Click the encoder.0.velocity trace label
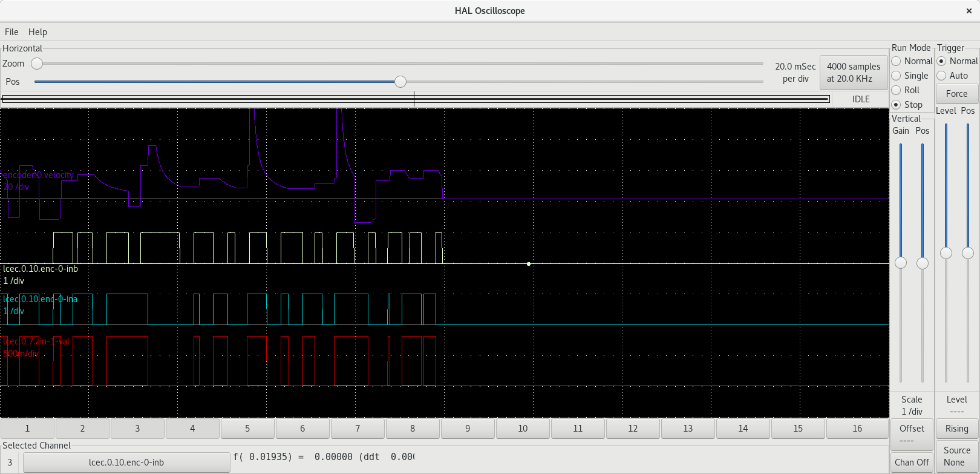 (38, 175)
